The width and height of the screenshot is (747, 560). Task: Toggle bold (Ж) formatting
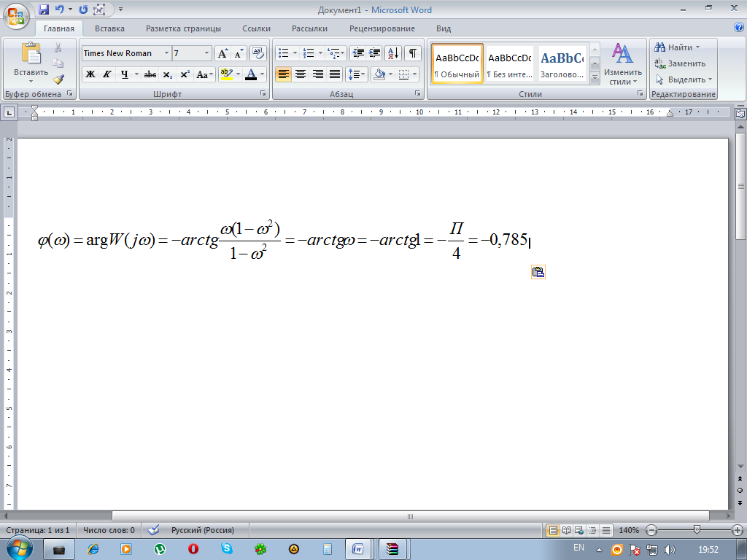[x=90, y=74]
